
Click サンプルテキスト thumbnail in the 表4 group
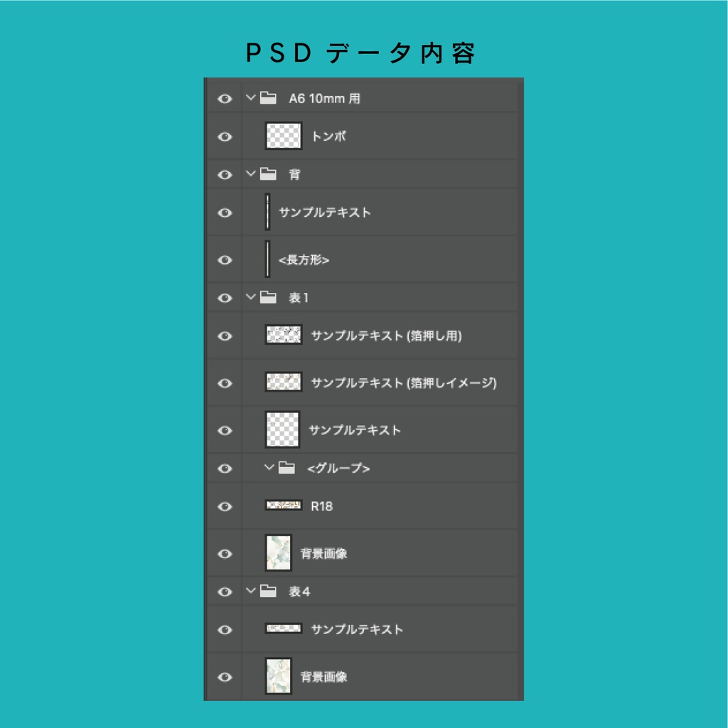coord(283,628)
